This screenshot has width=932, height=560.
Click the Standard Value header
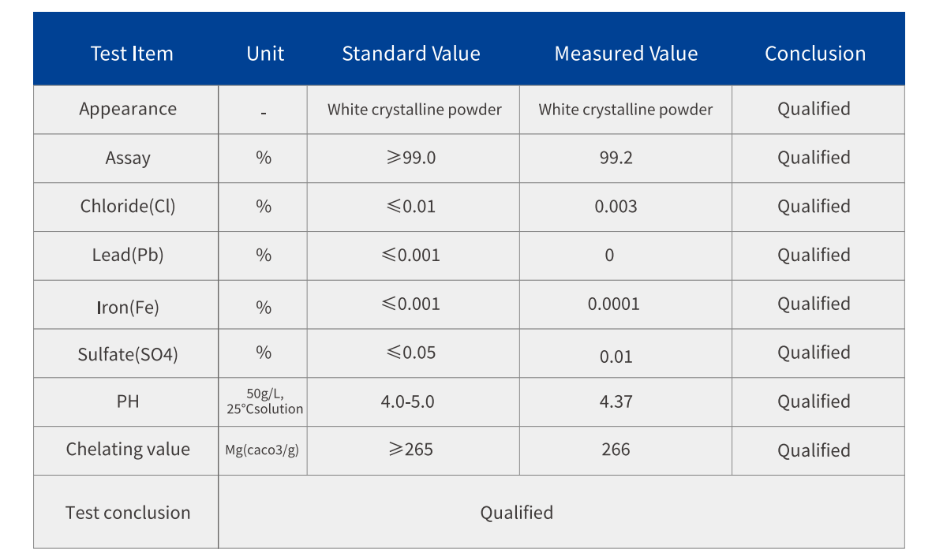[x=410, y=54]
